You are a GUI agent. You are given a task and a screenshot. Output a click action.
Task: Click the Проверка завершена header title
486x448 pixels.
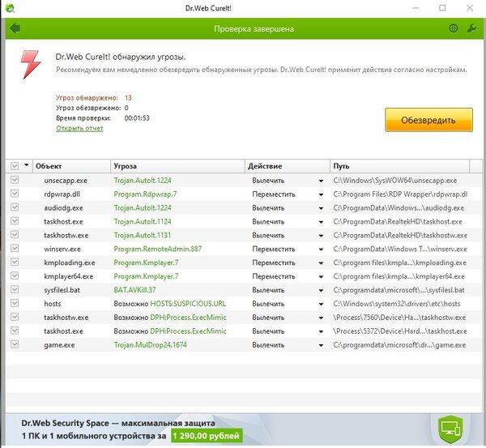click(x=254, y=29)
